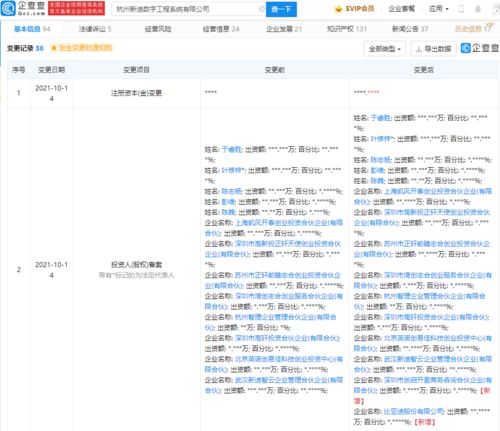Image resolution: width=500 pixels, height=431 pixels.
Task: Click the yellow change-alert notice badge
Action: pyautogui.click(x=82, y=48)
